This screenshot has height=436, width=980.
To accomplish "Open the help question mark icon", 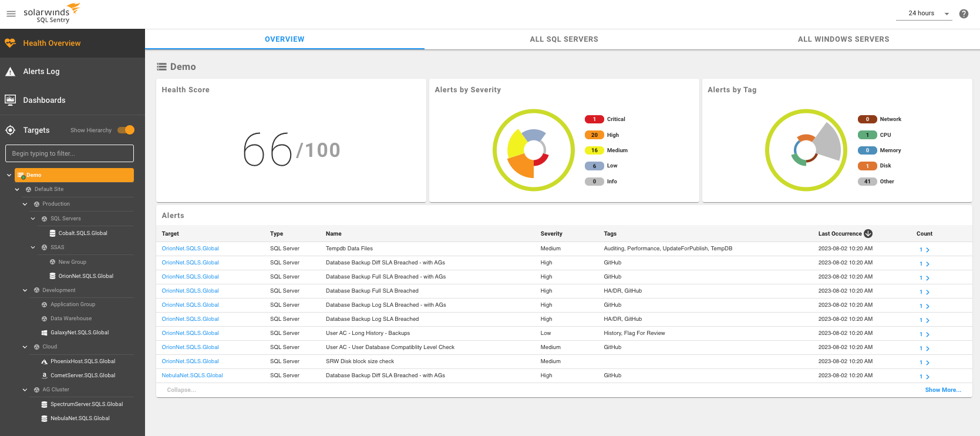I will point(964,14).
